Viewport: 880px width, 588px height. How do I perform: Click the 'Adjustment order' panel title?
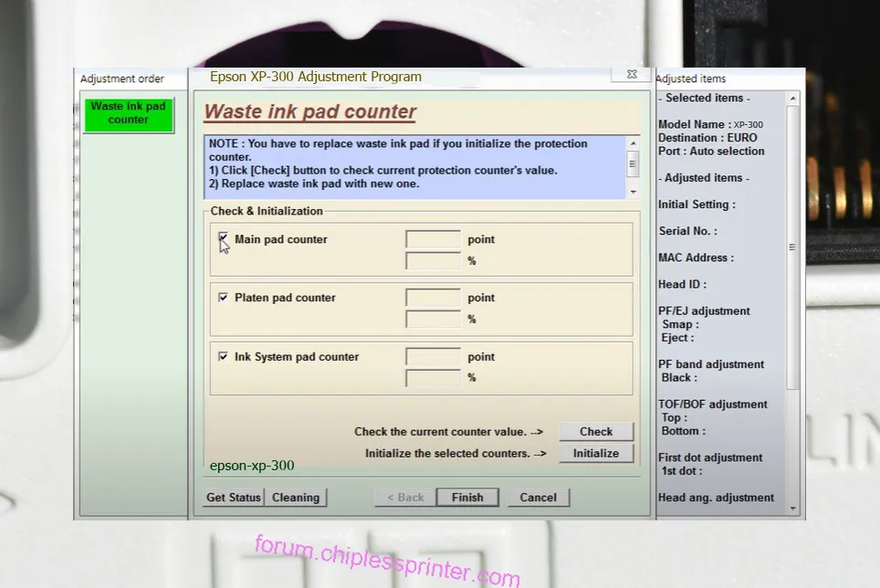(121, 79)
